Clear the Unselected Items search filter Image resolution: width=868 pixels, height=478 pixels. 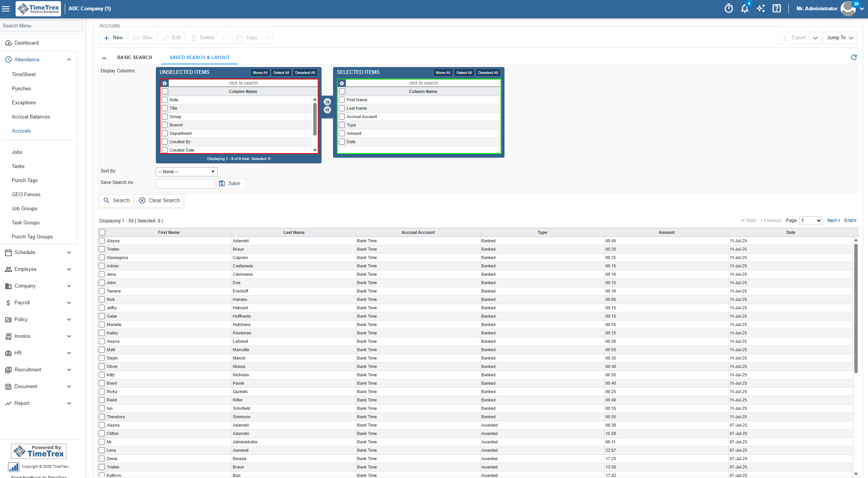[165, 83]
